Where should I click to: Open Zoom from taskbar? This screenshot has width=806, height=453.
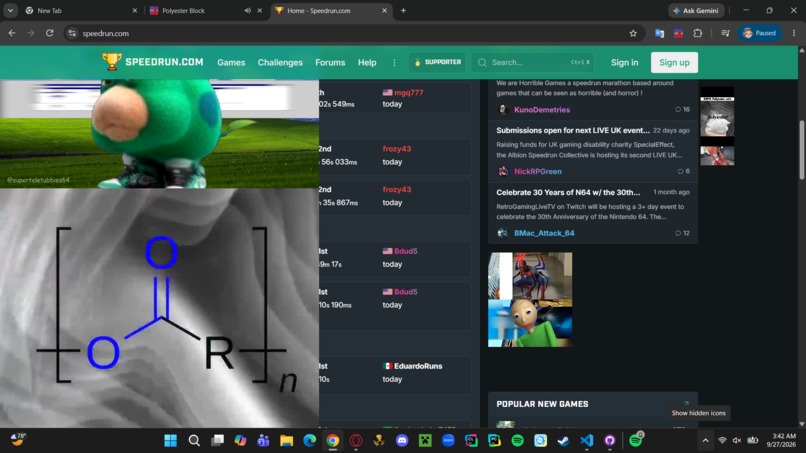(448, 441)
